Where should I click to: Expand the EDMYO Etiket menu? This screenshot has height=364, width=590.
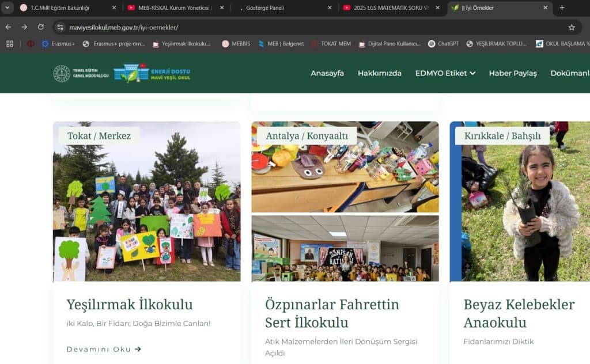tap(445, 73)
